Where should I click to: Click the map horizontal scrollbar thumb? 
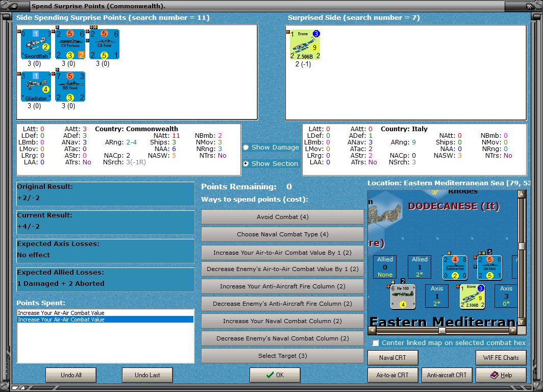point(442,330)
